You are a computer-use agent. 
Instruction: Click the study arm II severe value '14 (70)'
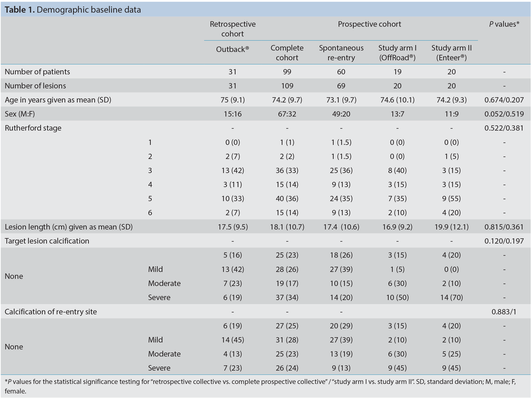pyautogui.click(x=452, y=297)
